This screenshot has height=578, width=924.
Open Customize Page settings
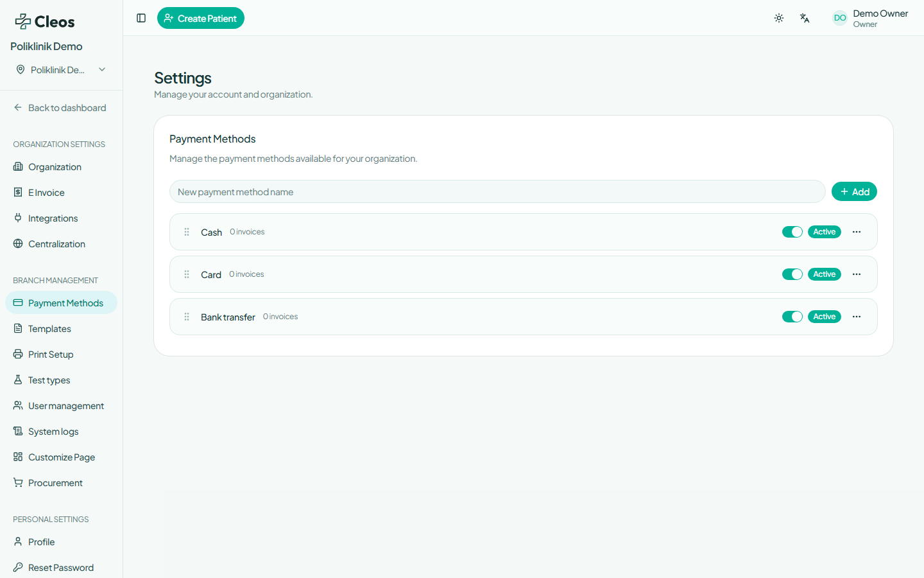61,457
